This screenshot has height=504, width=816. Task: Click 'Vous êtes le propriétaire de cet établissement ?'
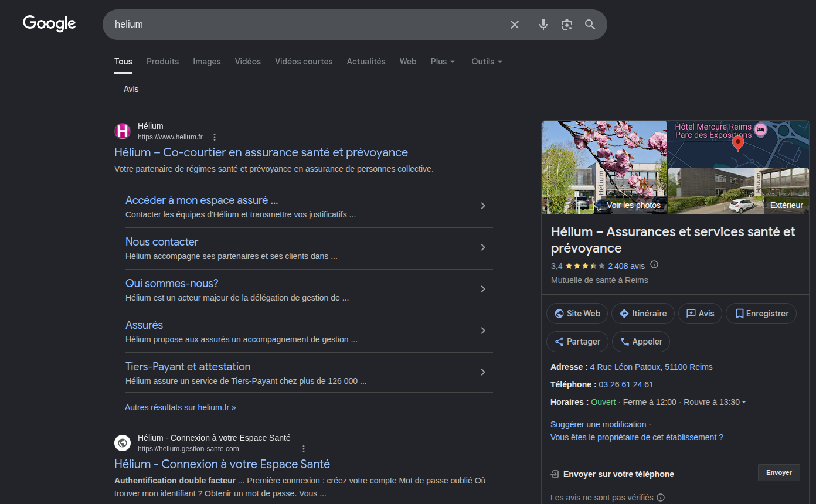click(637, 437)
